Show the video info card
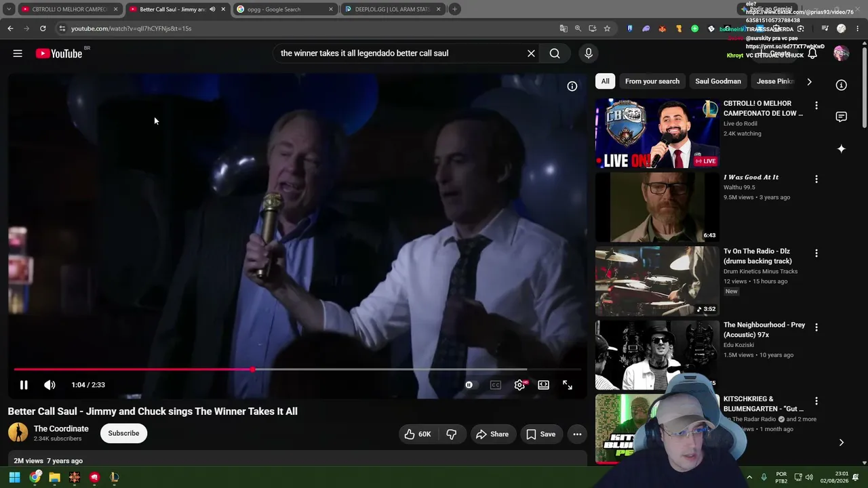The image size is (868, 488). (572, 86)
